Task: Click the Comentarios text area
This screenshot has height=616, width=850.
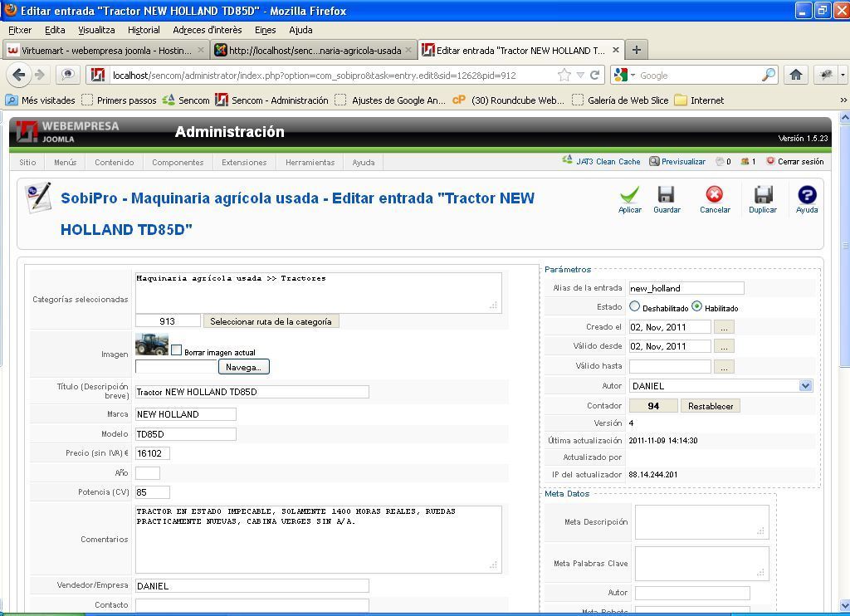Action: click(318, 539)
